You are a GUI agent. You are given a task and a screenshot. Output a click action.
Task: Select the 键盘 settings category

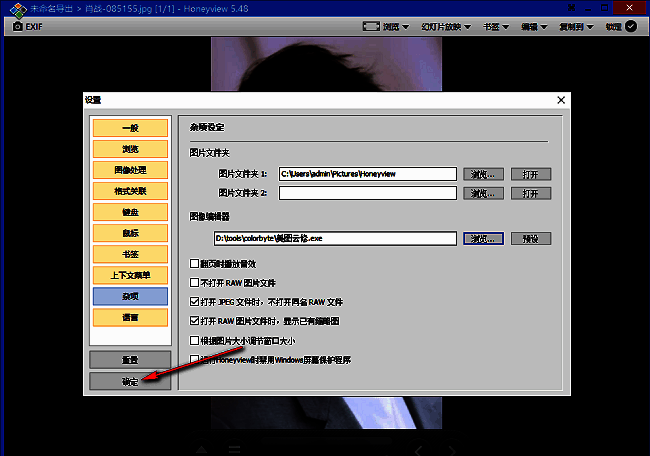(130, 212)
